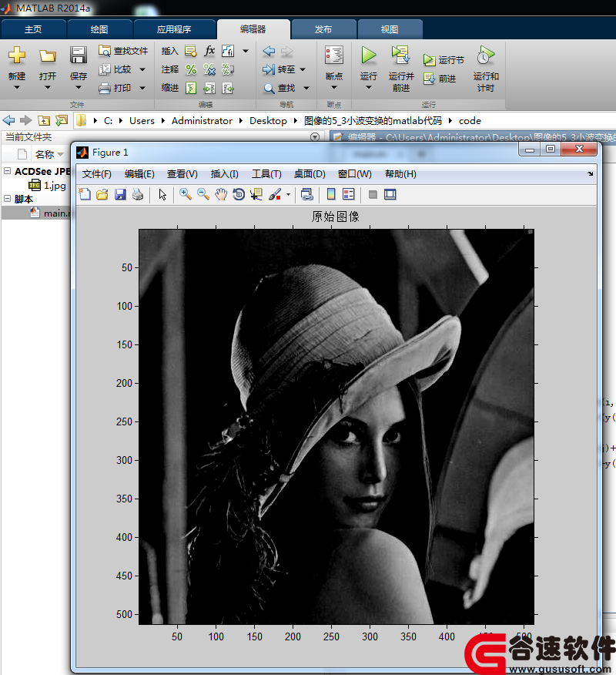Image resolution: width=616 pixels, height=675 pixels.
Task: Click the save figure icon in Figure 1 toolbar
Action: 120,194
